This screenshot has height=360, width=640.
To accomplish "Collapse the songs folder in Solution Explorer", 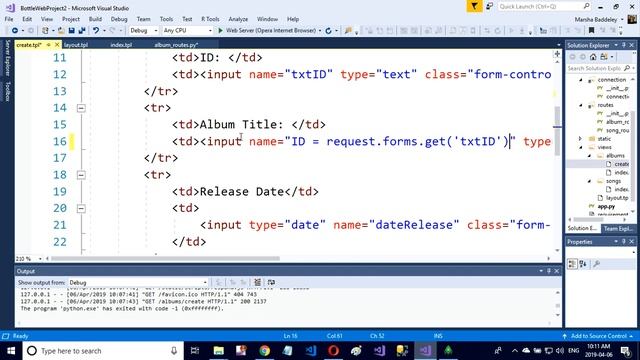I will 589,181.
